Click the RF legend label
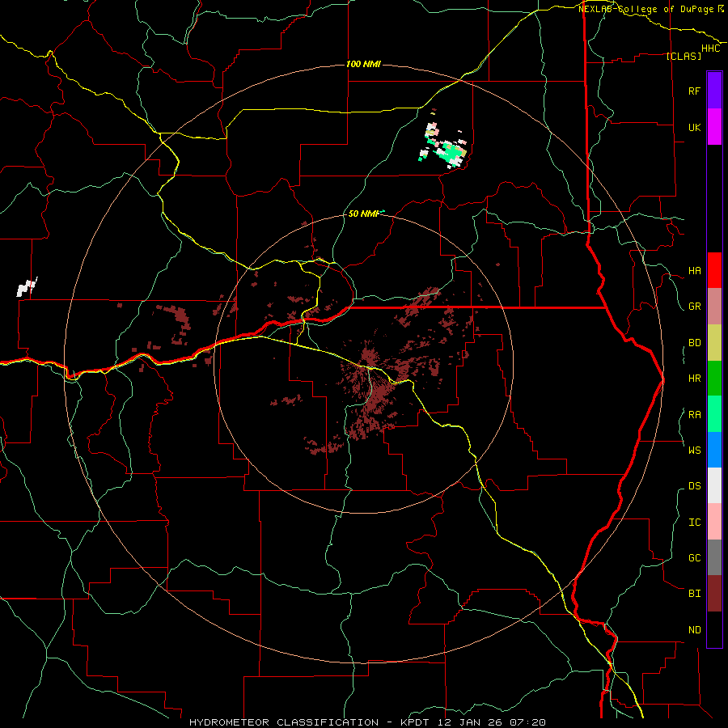This screenshot has height=728, width=728. click(694, 91)
